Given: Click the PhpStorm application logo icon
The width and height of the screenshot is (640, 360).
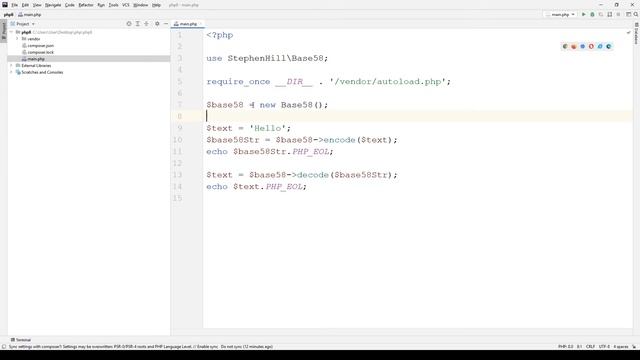Looking at the screenshot, I should (5, 5).
